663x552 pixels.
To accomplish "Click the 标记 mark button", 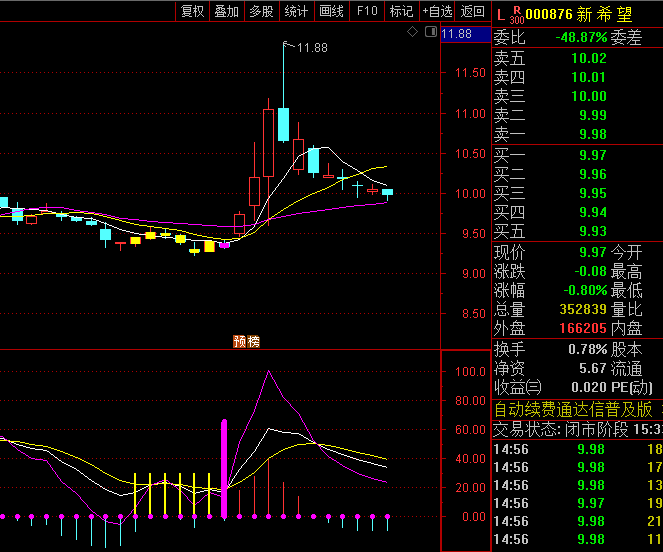I will pos(401,11).
